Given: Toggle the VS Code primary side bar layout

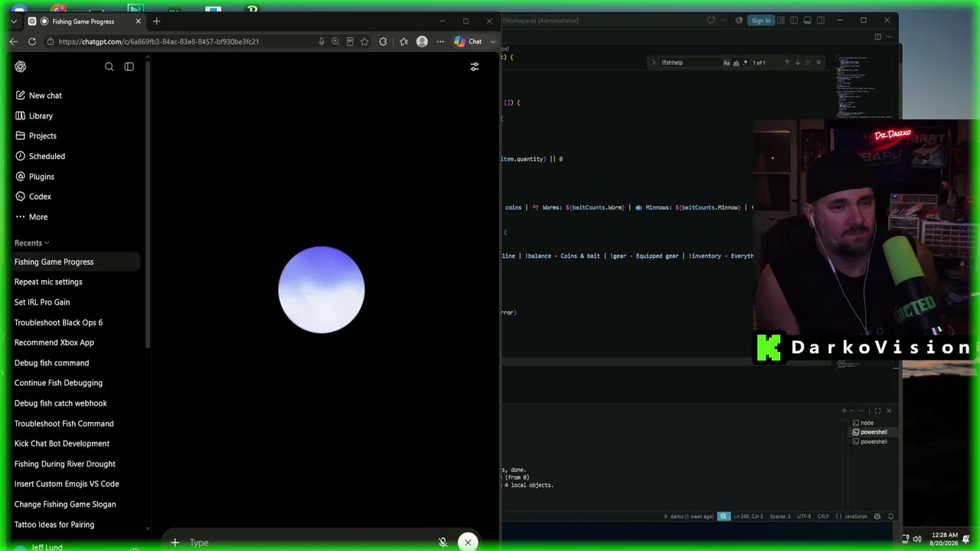Looking at the screenshot, I should point(794,21).
